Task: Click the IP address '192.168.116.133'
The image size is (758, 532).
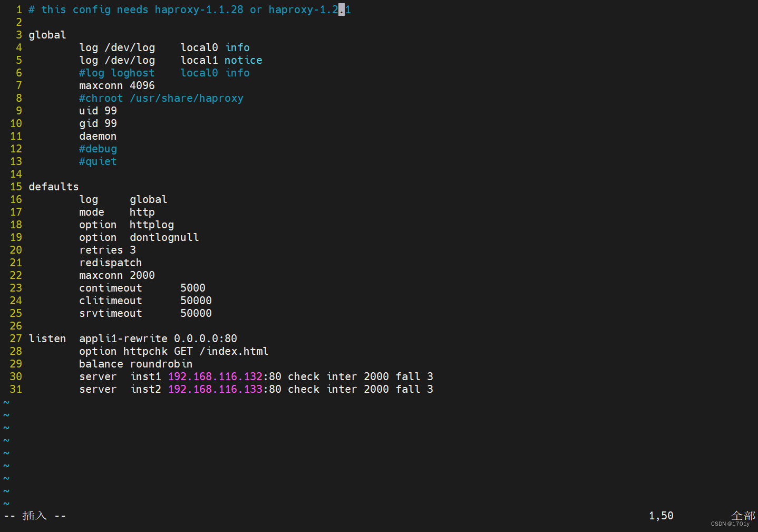Action: tap(215, 389)
